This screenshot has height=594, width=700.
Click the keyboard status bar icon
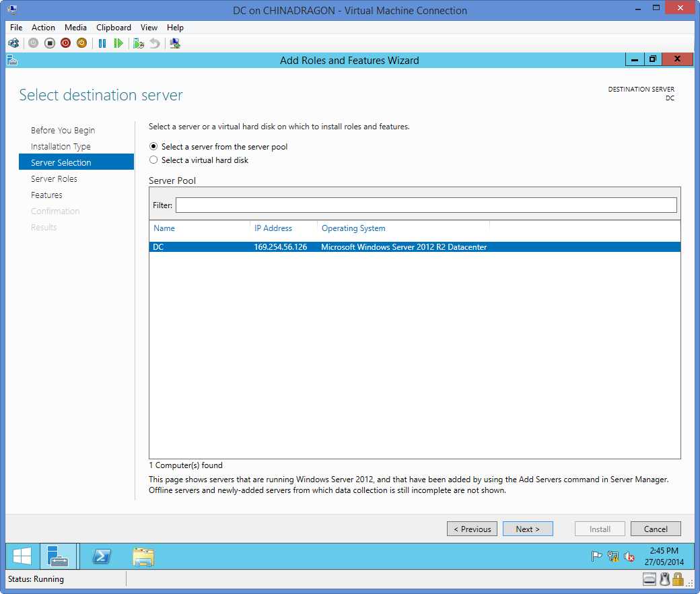coord(650,580)
